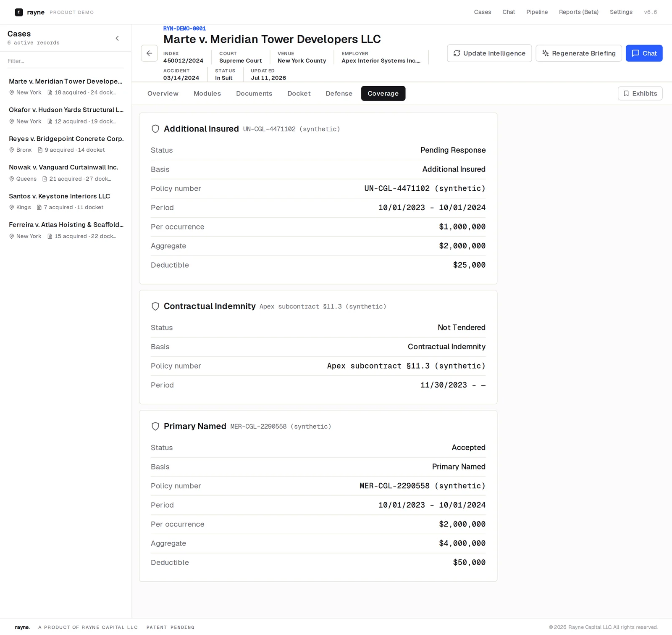
Task: Click document icon beside 12 acquired
Action: (50, 121)
